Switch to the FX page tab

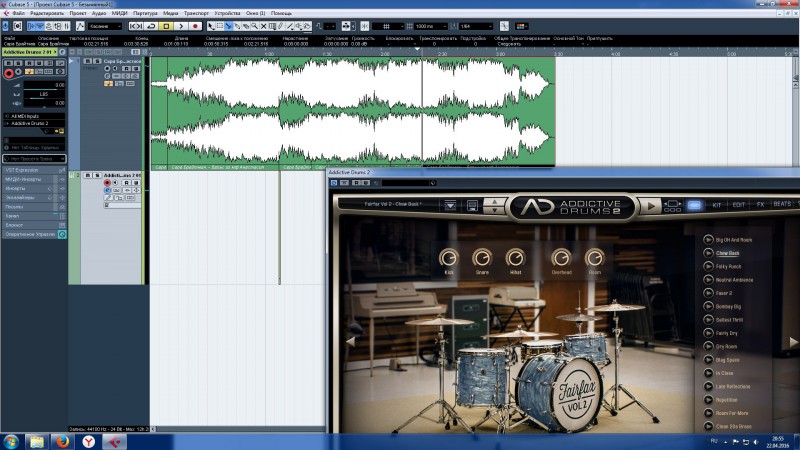point(760,205)
